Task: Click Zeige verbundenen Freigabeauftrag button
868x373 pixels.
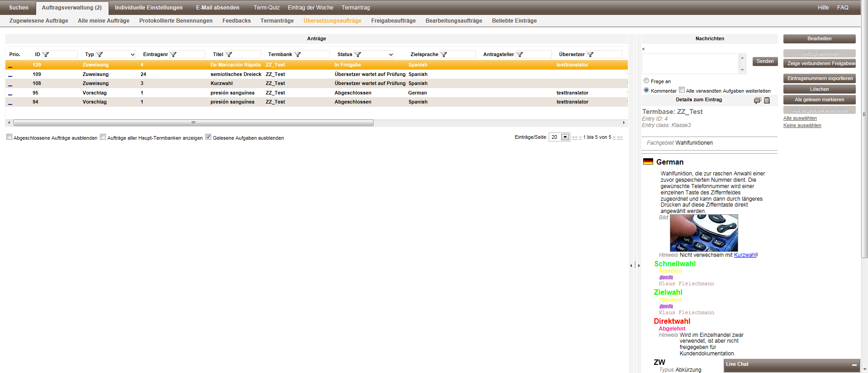Action: (820, 64)
